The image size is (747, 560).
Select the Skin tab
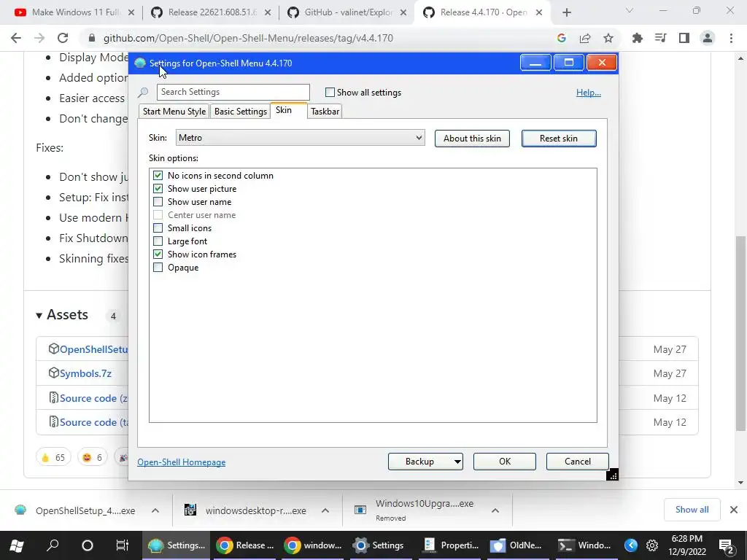point(289,111)
